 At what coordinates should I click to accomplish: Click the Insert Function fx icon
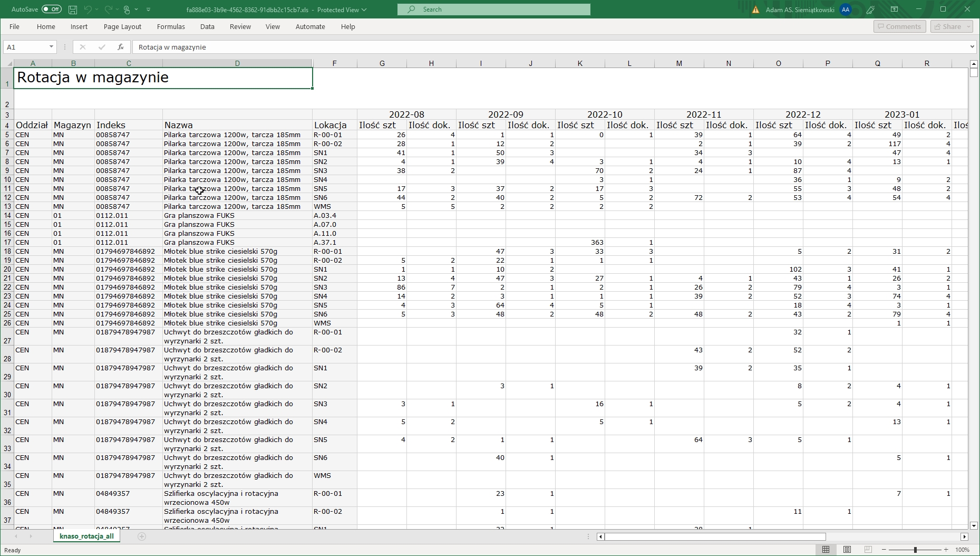pyautogui.click(x=121, y=47)
